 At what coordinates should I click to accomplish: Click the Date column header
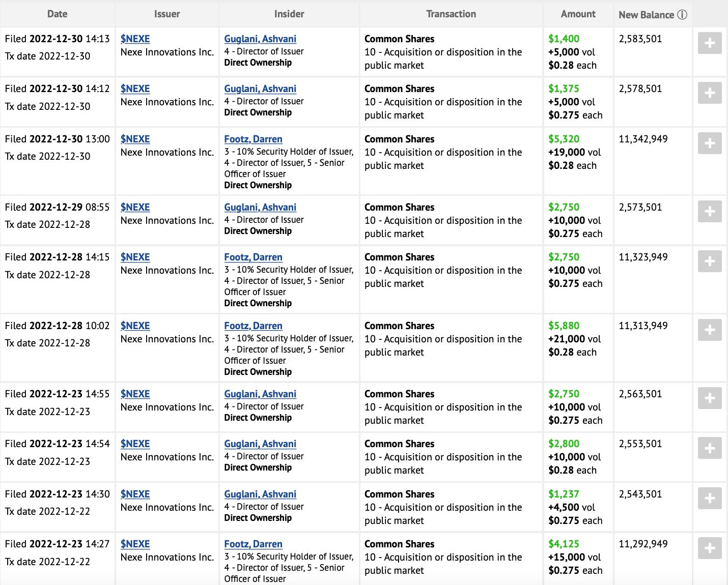57,14
